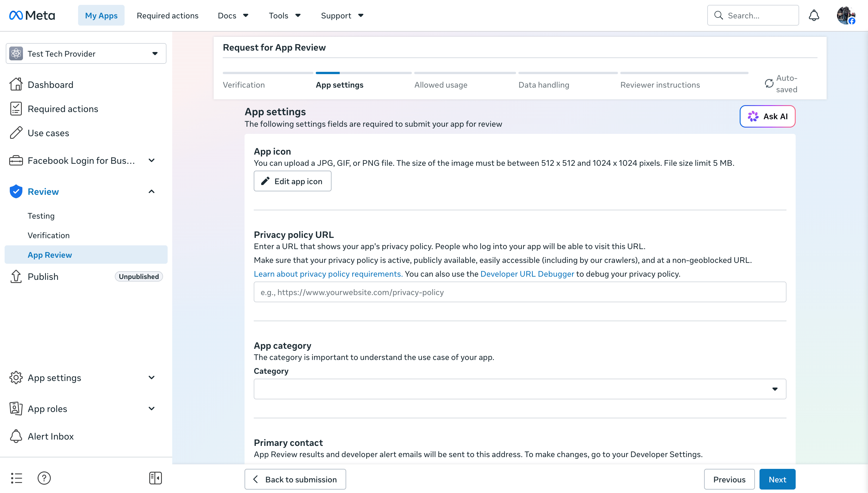Viewport: 868px width, 493px height.
Task: Collapse sidebar with panel toggle icon
Action: [x=155, y=478]
